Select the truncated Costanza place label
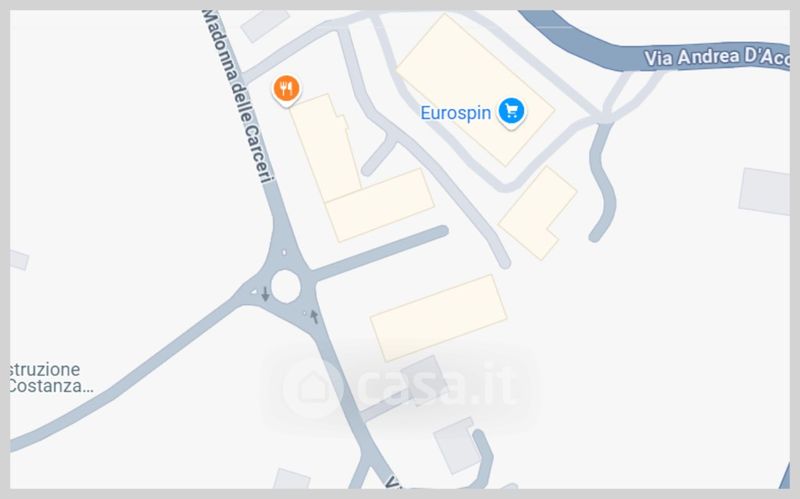The width and height of the screenshot is (800, 499). click(51, 378)
